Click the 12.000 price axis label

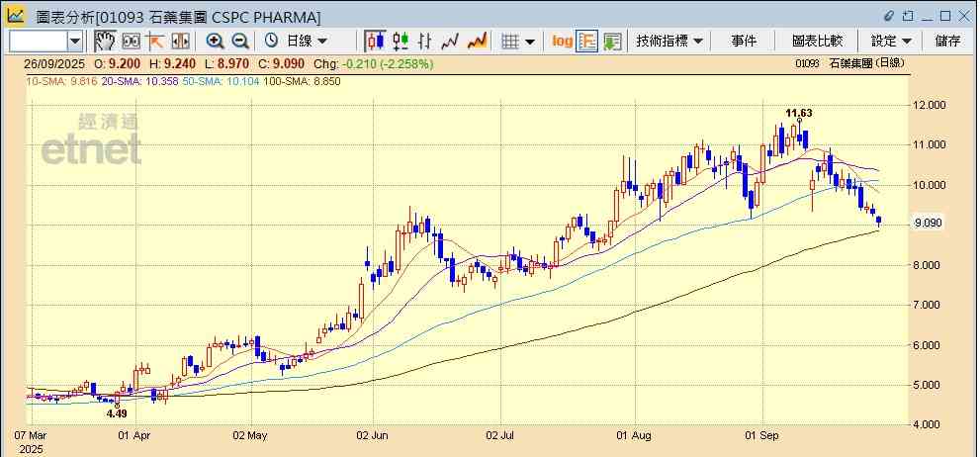point(929,105)
